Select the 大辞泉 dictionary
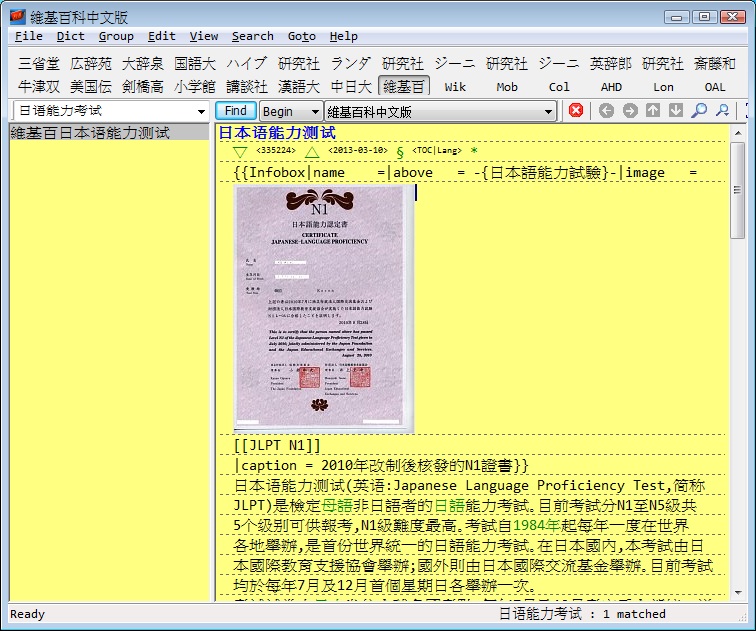 click(143, 64)
